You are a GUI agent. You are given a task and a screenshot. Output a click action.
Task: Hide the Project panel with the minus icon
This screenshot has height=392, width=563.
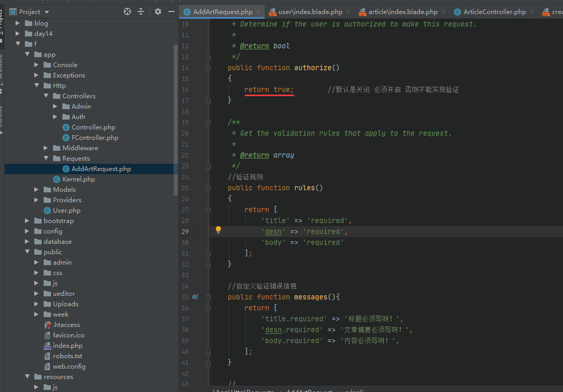(172, 11)
